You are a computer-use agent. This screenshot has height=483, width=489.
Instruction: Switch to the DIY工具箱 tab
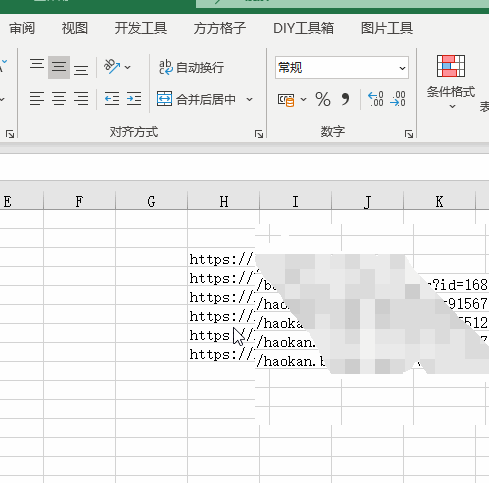pyautogui.click(x=303, y=28)
